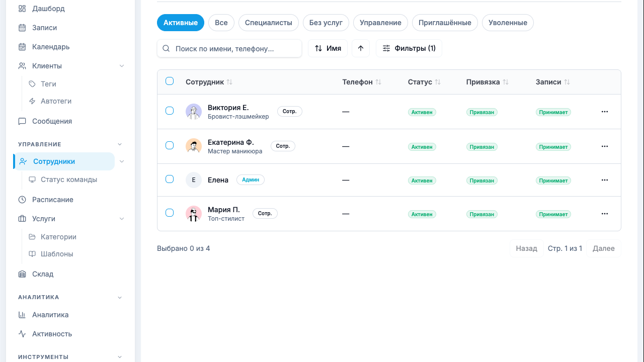Viewport: 644px width, 362px height.
Task: Expand the Клиенты submenu chevron
Action: coord(122,66)
